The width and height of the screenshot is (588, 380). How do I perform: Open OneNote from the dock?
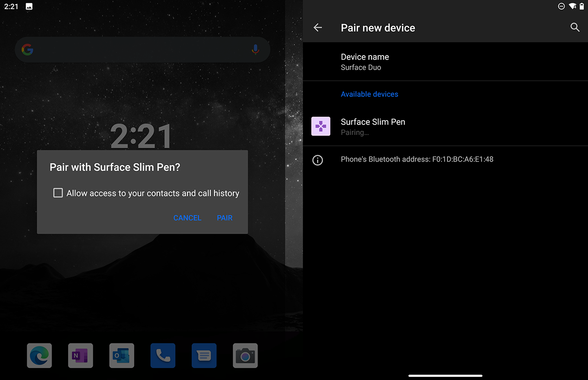pos(80,356)
